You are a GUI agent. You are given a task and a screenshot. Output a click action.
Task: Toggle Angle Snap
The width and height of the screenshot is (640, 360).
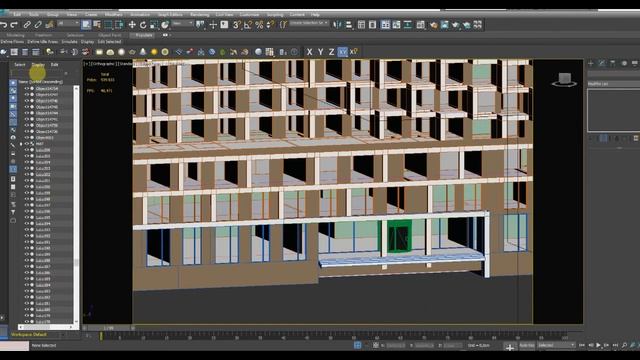(x=248, y=25)
